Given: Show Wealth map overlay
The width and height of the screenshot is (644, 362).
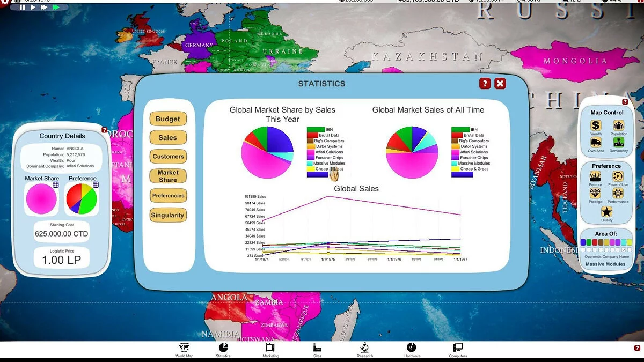Looking at the screenshot, I should point(596,125).
